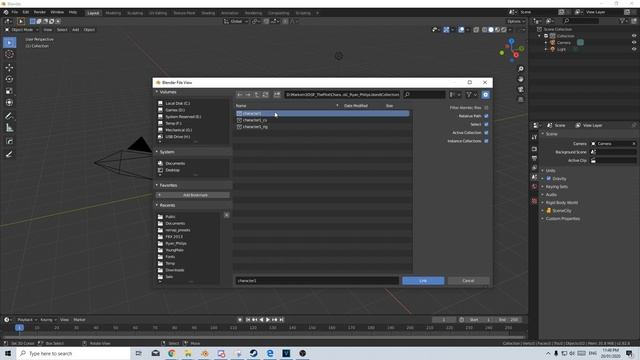Click the viewport zoom magnifier icon

pyautogui.click(x=521, y=69)
